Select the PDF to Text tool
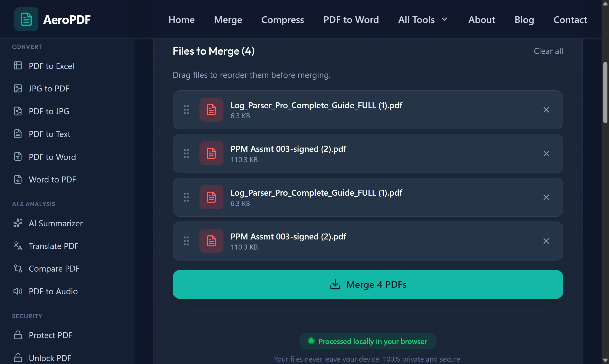Screen dimensions: 609x364 click(x=49, y=134)
